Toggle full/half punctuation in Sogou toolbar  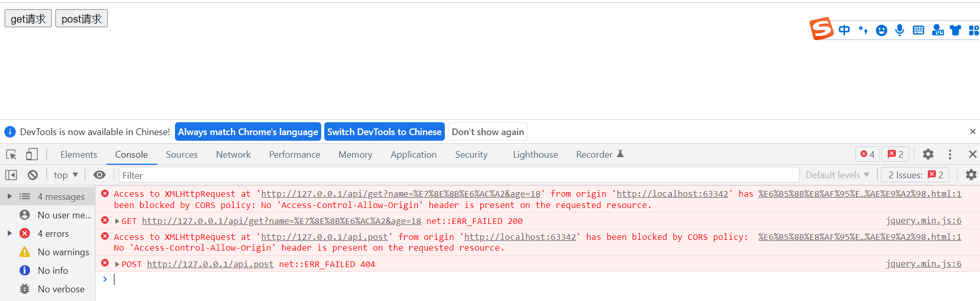point(863,30)
